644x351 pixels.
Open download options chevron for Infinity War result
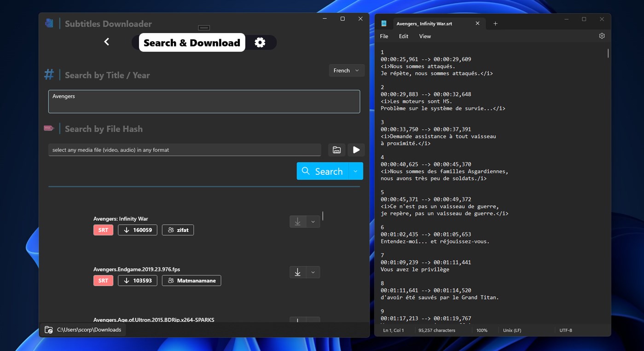pos(313,221)
